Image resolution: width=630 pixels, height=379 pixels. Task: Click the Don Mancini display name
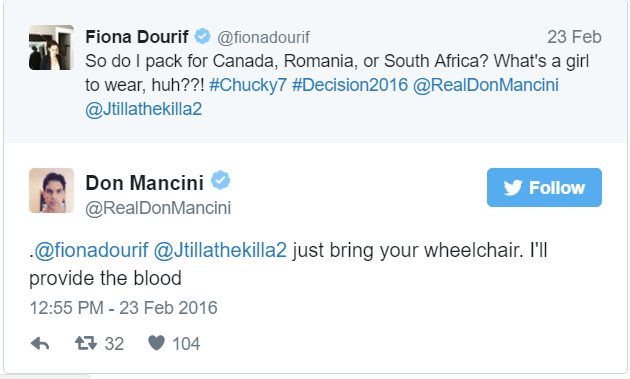pyautogui.click(x=145, y=183)
